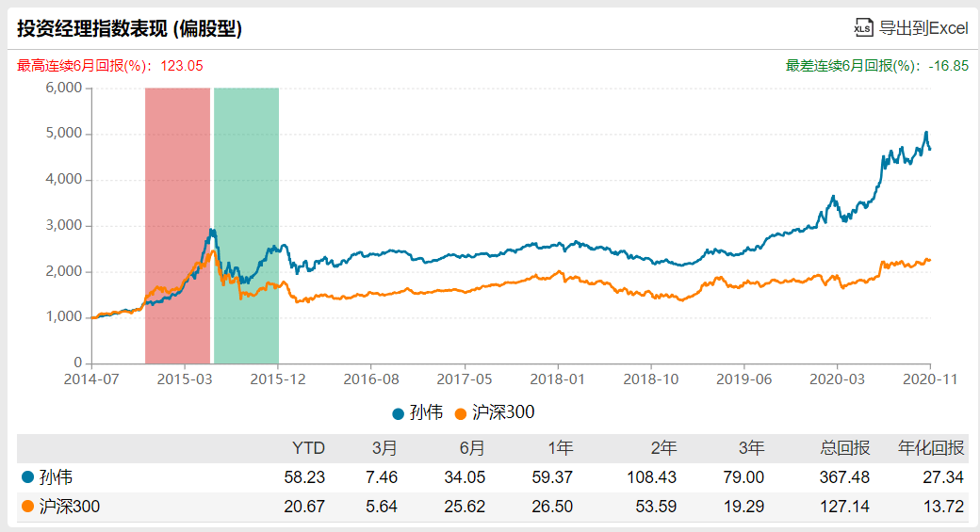Click the XLS file icon
The width and height of the screenshot is (980, 532).
pos(863,27)
